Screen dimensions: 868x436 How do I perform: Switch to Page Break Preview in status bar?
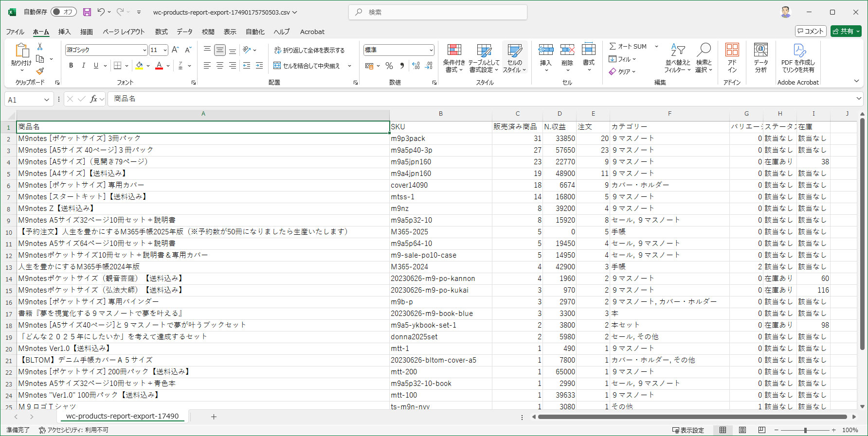click(x=762, y=430)
